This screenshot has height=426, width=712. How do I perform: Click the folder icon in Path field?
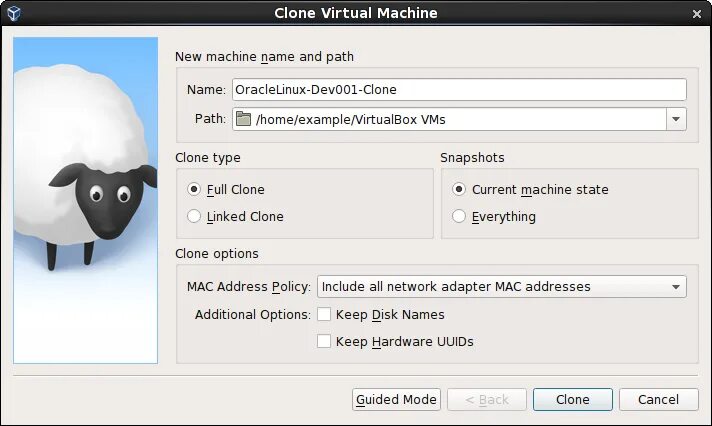pos(243,119)
